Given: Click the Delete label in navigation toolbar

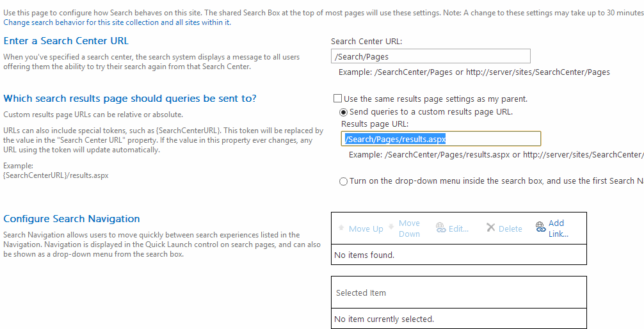Looking at the screenshot, I should (x=510, y=229).
